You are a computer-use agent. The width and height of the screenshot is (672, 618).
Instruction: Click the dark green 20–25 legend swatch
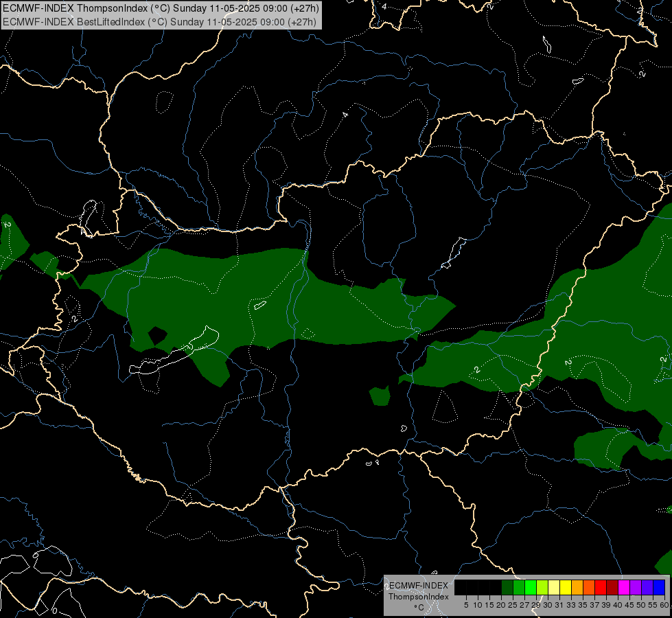(507, 587)
